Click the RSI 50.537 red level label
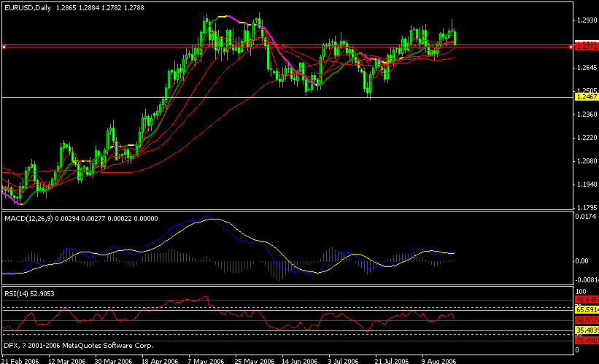599x364 pixels. pos(587,320)
